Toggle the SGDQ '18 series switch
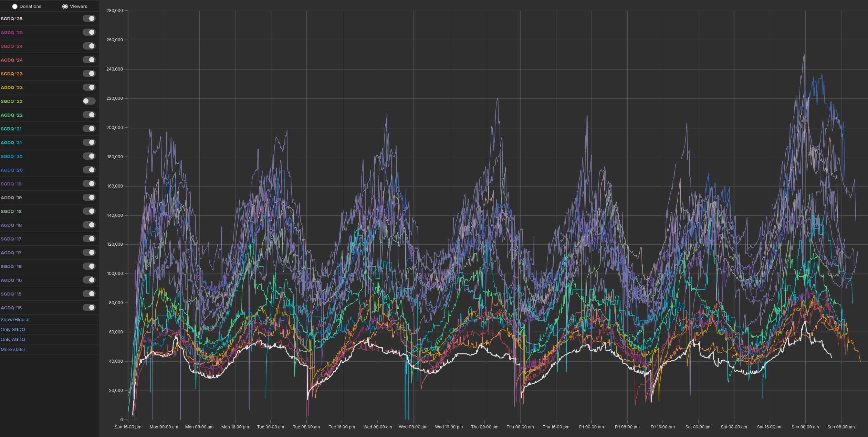The width and height of the screenshot is (868, 437). coord(89,211)
